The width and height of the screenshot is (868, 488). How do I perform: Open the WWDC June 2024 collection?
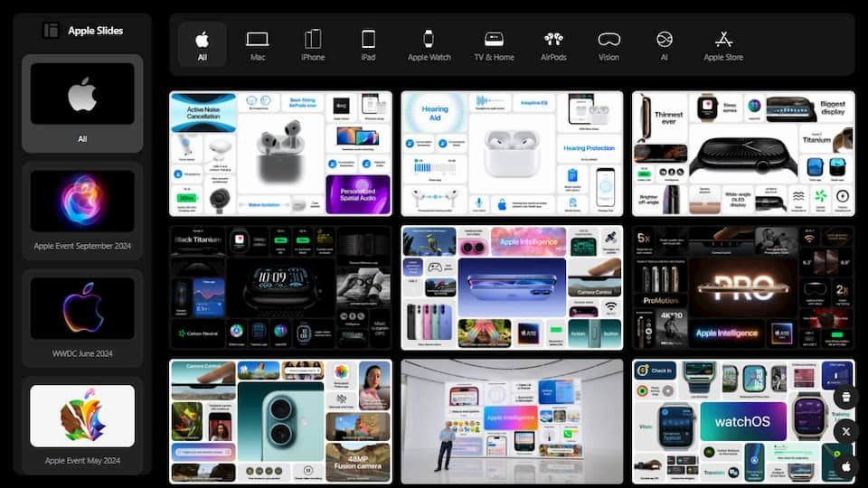pyautogui.click(x=82, y=318)
